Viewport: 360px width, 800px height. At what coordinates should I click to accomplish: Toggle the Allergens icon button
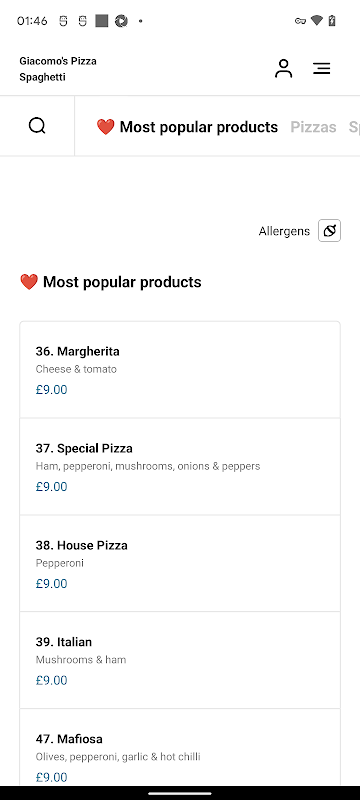[329, 231]
